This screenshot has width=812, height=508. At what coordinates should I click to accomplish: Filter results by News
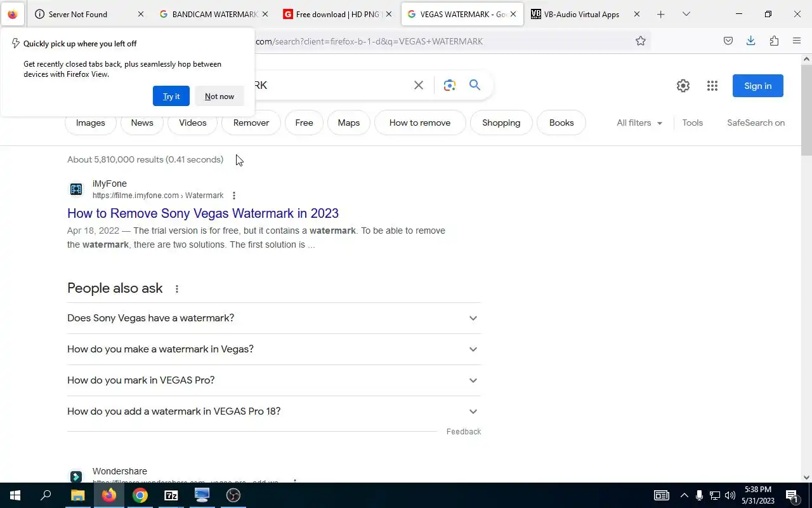(x=142, y=123)
